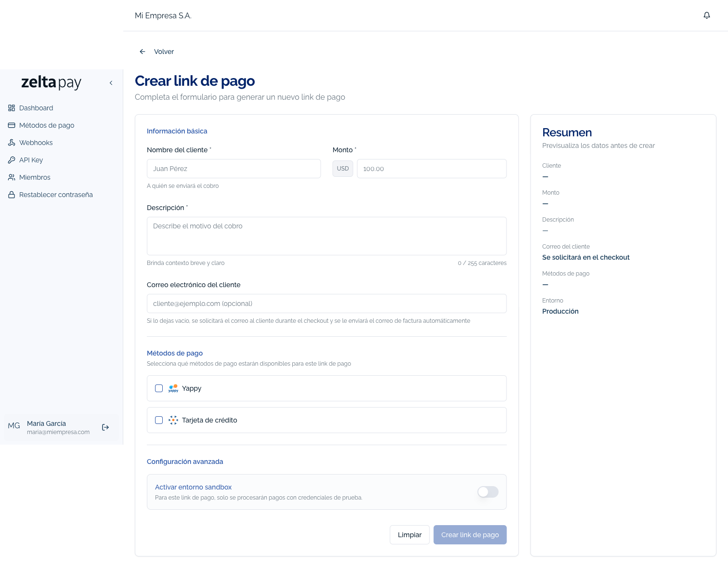Screen dimensions: 728x568
Task: Log out using the exit icon
Action: click(105, 427)
